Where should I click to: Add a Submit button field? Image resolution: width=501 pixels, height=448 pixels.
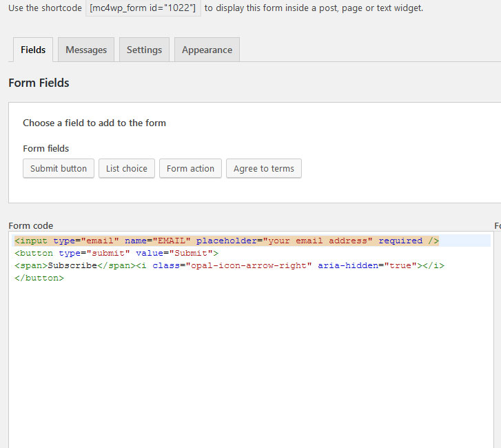(x=59, y=168)
